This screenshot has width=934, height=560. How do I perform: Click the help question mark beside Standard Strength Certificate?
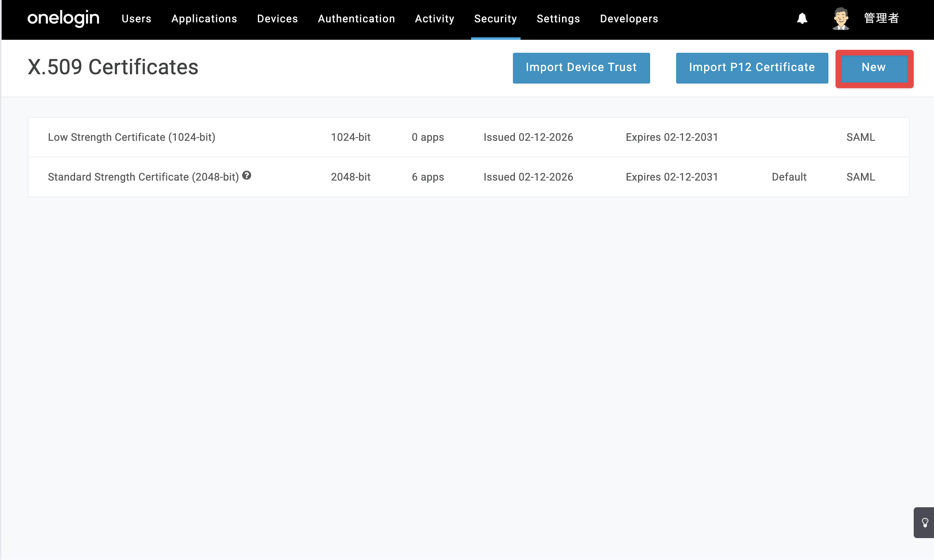[x=246, y=175]
